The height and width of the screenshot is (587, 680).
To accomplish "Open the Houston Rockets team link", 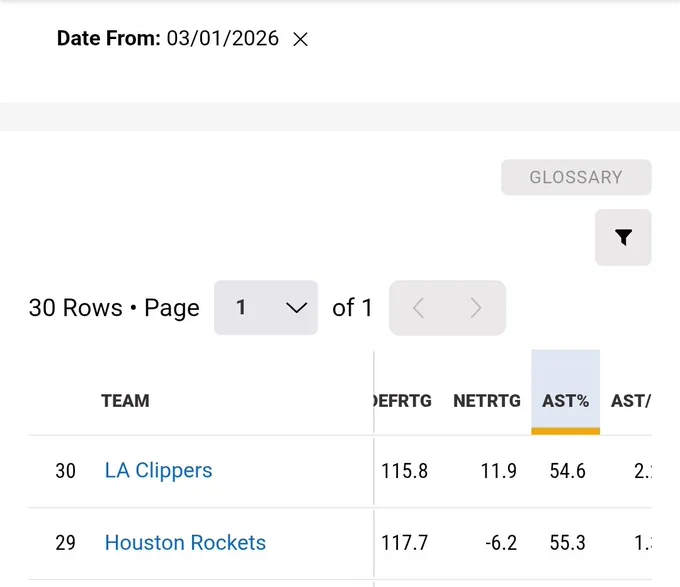I will tap(185, 543).
